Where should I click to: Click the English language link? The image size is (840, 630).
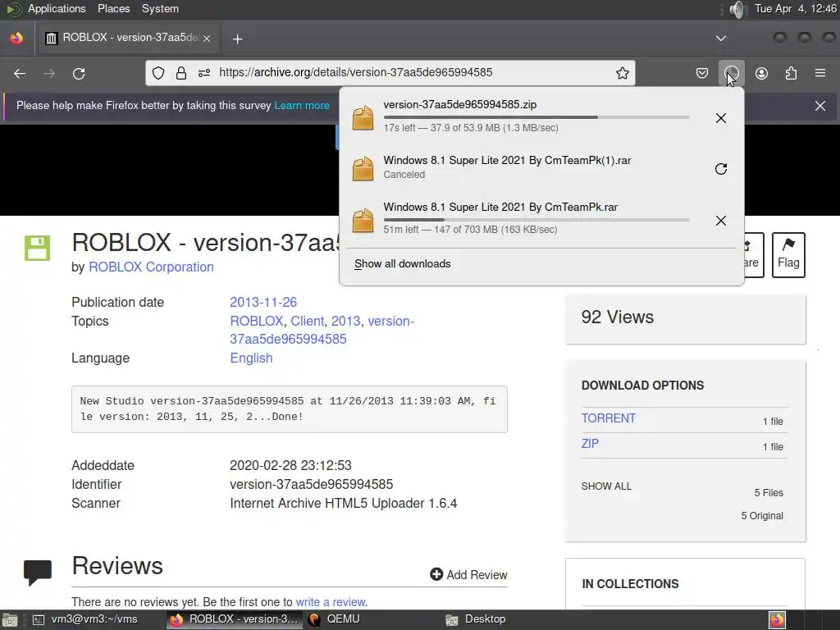(251, 358)
